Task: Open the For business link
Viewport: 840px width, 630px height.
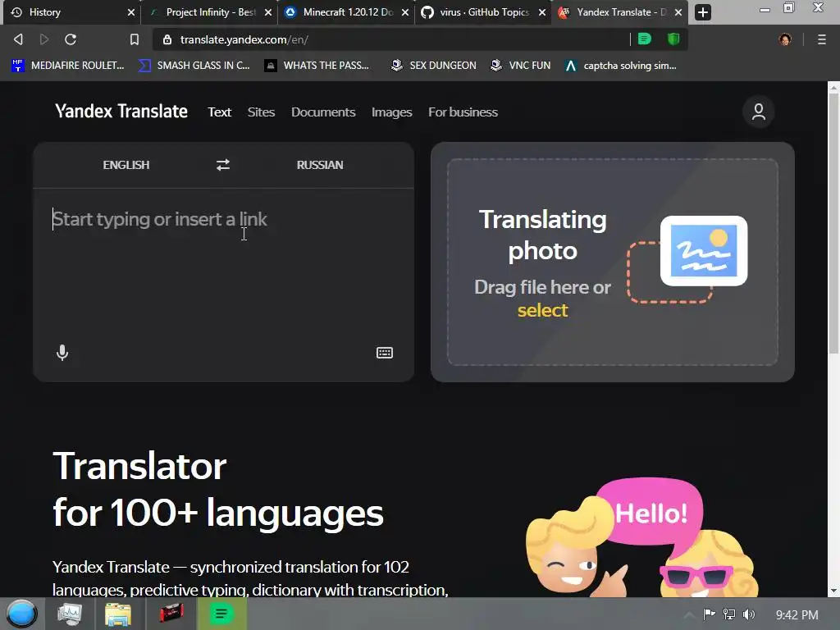Action: (463, 112)
